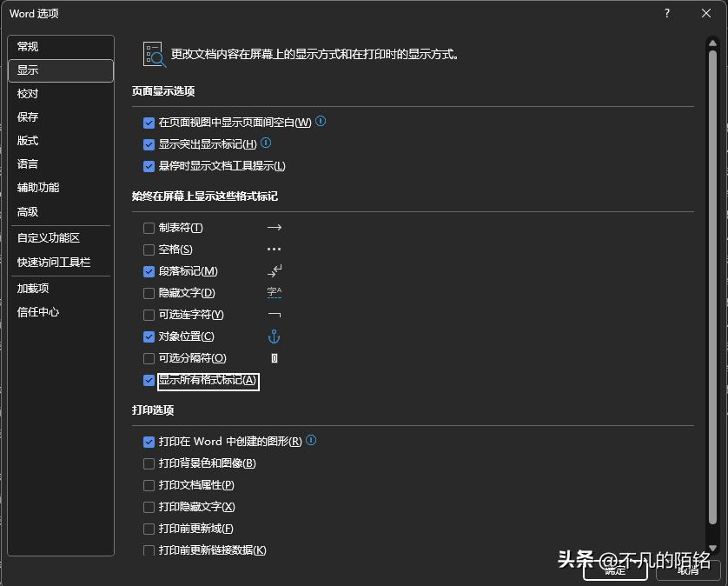The height and width of the screenshot is (586, 728).
Task: Click the optional hyphen mark icon
Action: [275, 314]
